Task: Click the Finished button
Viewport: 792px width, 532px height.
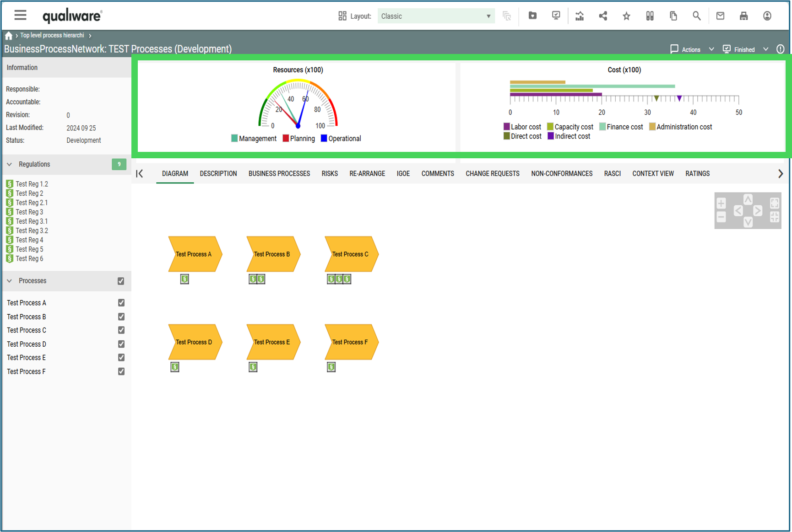Action: 738,49
